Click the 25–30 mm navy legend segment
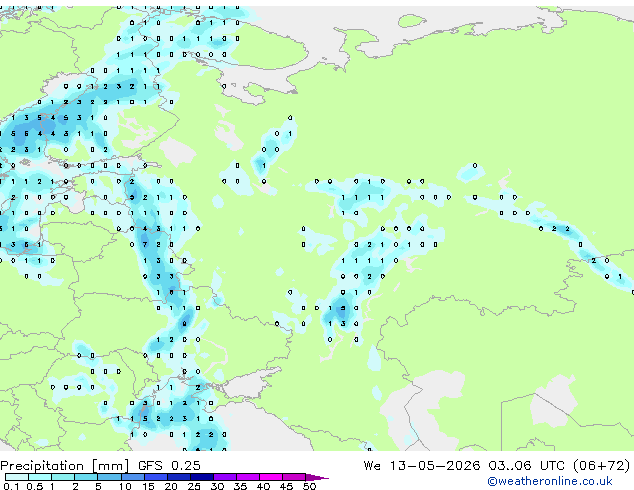The height and width of the screenshot is (490, 634). pyautogui.click(x=201, y=477)
